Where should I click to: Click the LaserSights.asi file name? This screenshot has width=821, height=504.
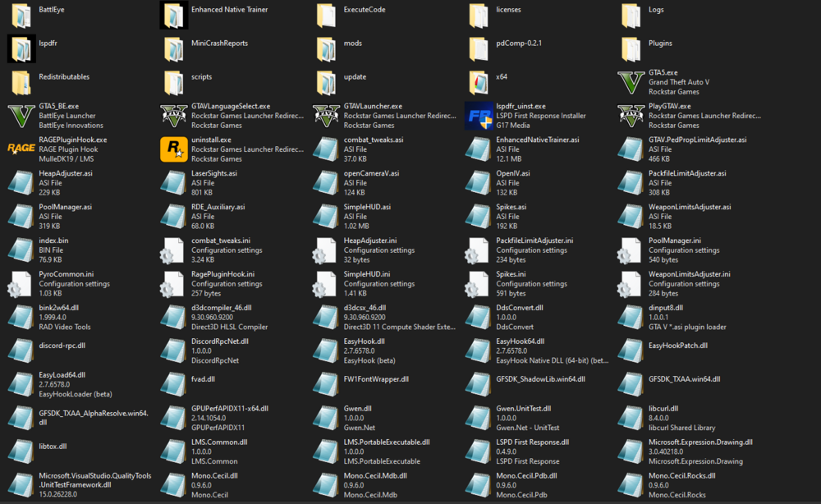pyautogui.click(x=214, y=173)
